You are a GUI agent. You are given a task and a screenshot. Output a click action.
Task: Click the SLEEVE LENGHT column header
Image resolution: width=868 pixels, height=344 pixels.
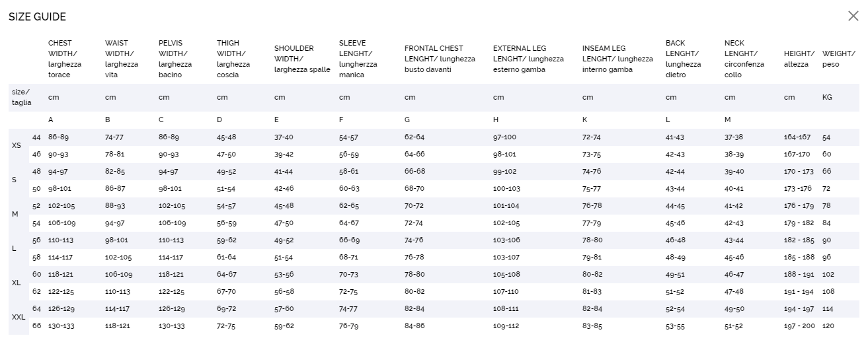[x=358, y=59]
